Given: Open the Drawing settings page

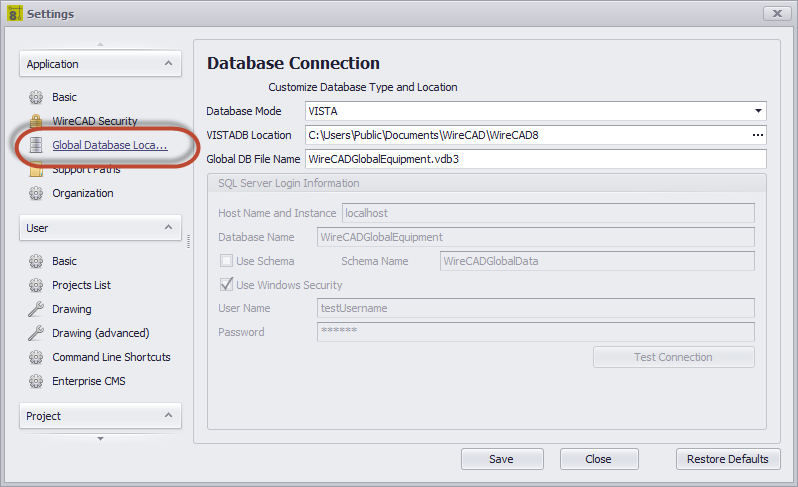Looking at the screenshot, I should point(72,309).
